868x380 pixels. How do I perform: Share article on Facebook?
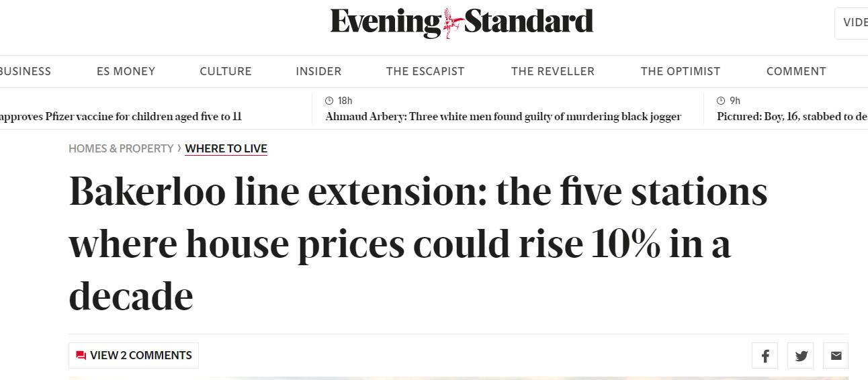tap(765, 356)
